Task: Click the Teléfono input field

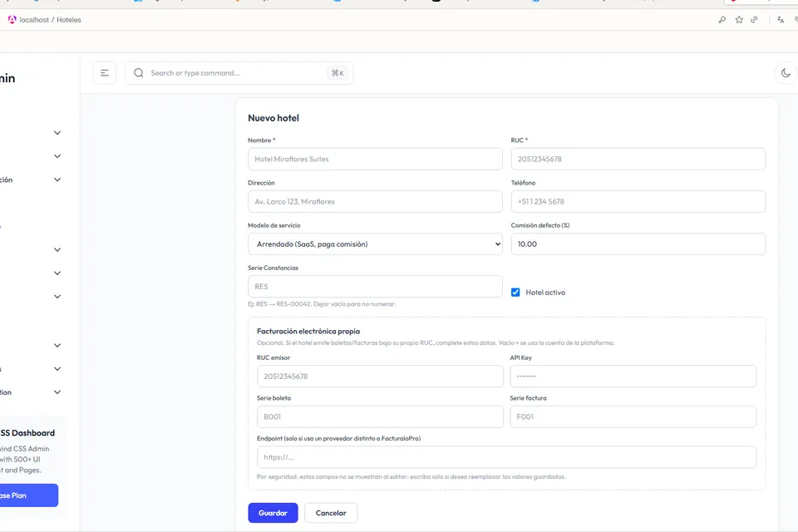Action: coord(638,202)
